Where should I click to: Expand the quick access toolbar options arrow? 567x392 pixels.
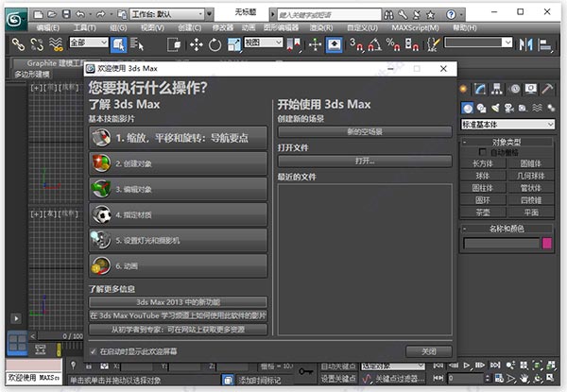tap(210, 14)
